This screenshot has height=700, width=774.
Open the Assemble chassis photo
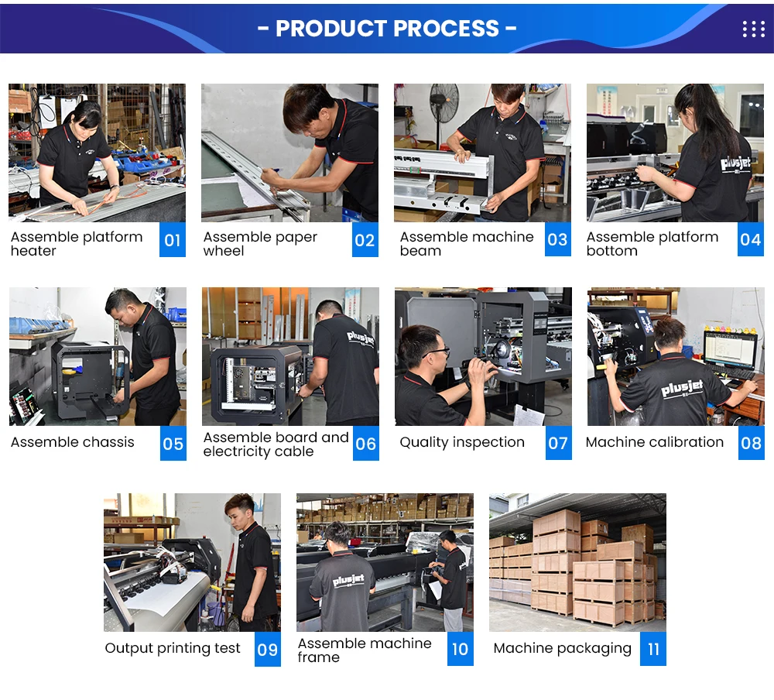tap(98, 356)
